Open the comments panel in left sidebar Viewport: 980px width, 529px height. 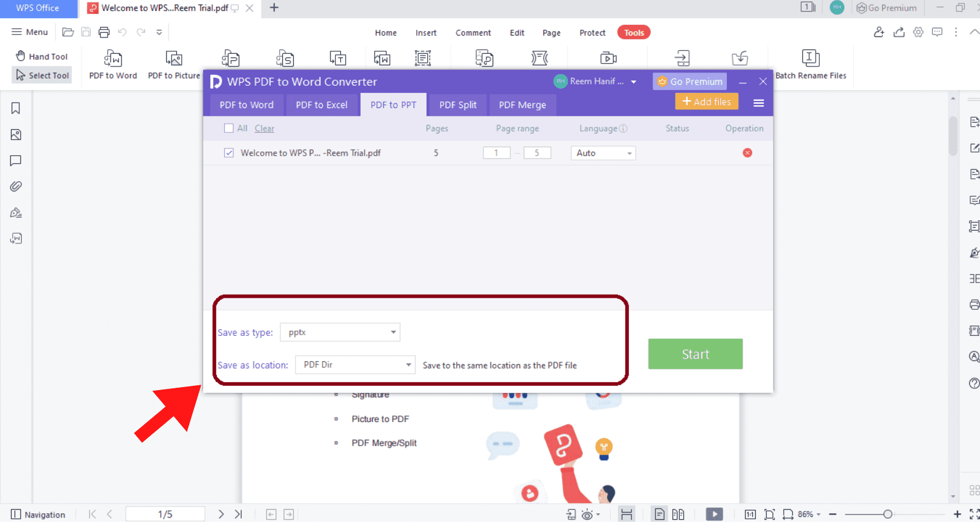pos(16,161)
